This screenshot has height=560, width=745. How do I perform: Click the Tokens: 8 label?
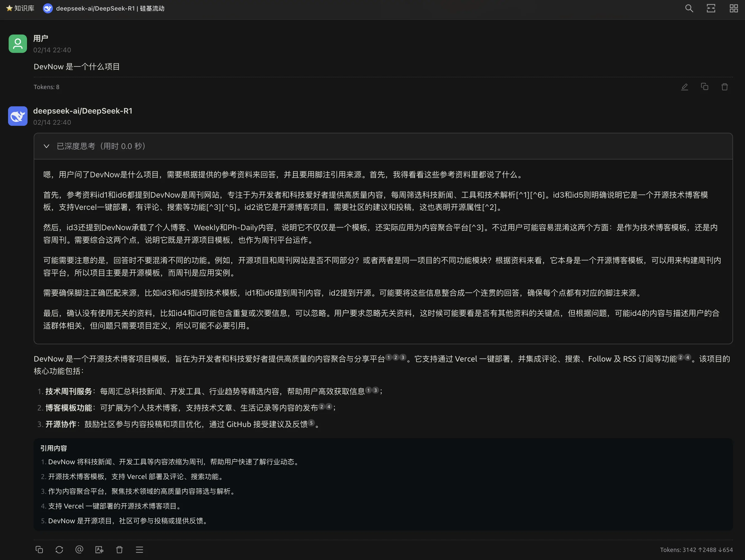(46, 87)
